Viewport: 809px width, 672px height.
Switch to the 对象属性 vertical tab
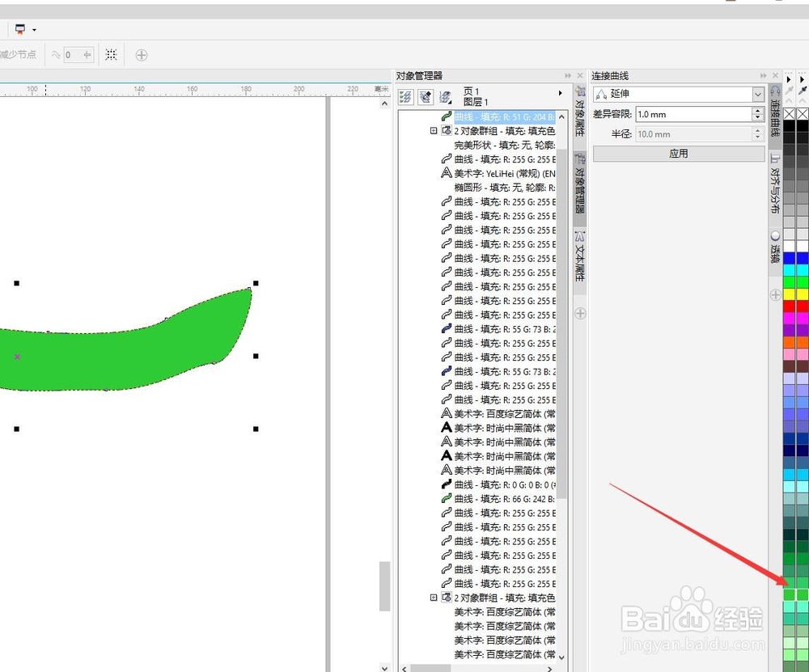580,112
